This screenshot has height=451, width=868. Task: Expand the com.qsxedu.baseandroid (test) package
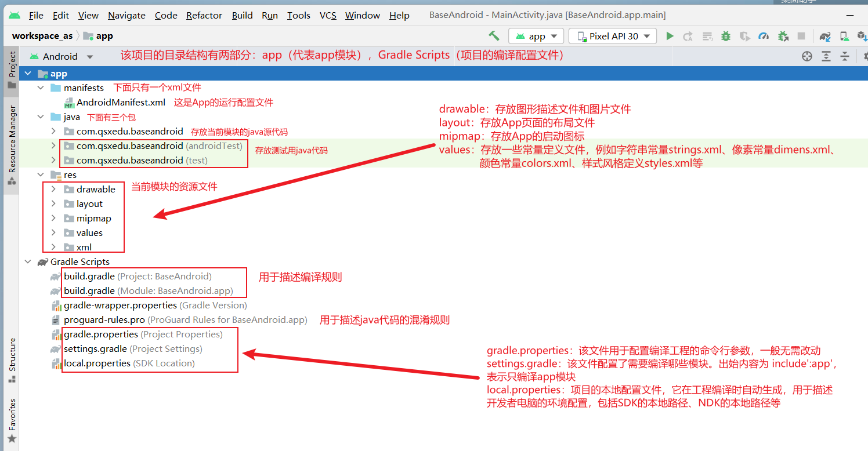(53, 161)
